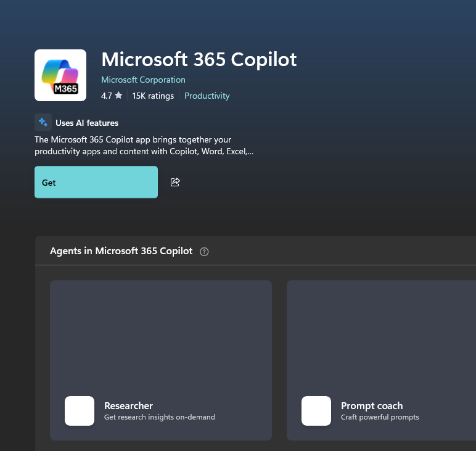476x451 pixels.
Task: Click the 4.7 rating value
Action: tap(107, 96)
